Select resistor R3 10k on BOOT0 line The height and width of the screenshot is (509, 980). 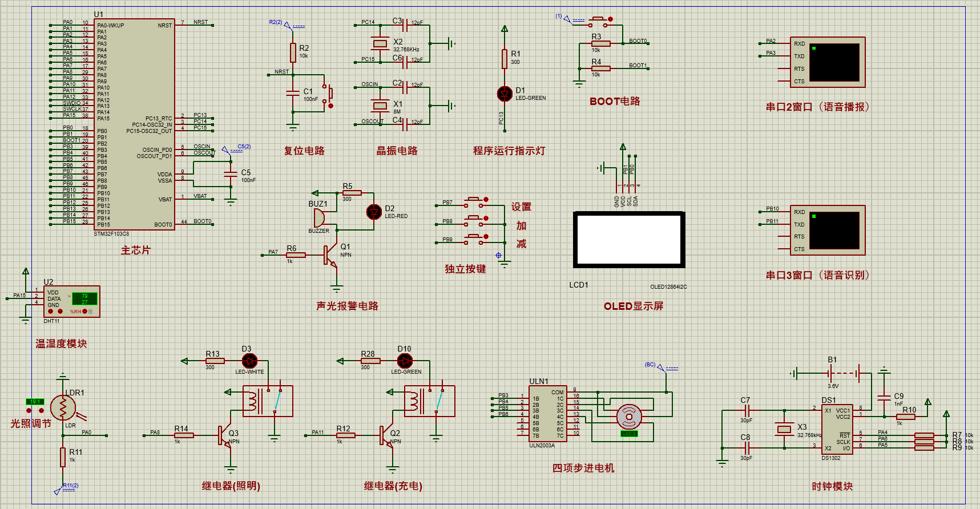coord(601,43)
